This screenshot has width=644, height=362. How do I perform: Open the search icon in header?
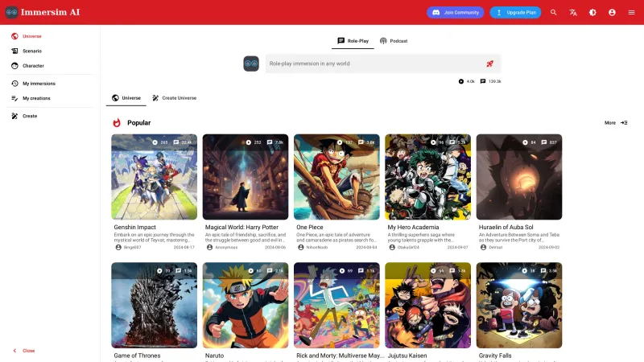click(554, 12)
